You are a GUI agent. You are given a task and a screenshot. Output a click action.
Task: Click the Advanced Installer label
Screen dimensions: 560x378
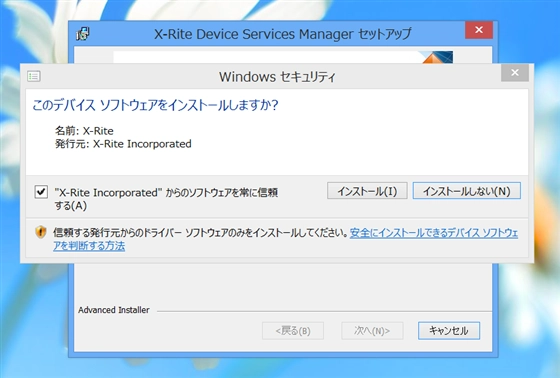point(114,310)
